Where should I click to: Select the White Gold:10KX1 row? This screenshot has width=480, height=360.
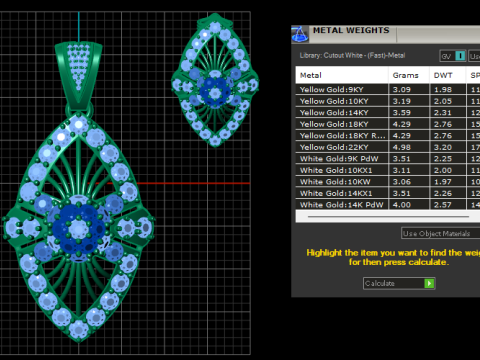click(388, 170)
